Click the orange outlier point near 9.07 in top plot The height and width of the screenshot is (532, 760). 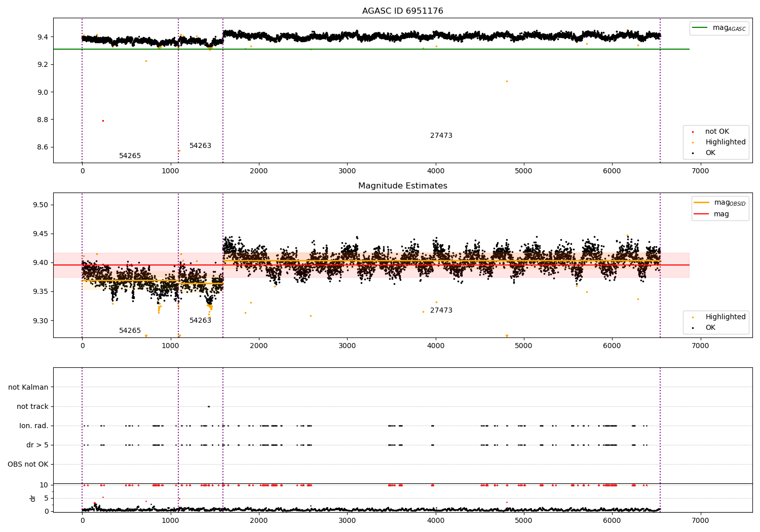507,81
